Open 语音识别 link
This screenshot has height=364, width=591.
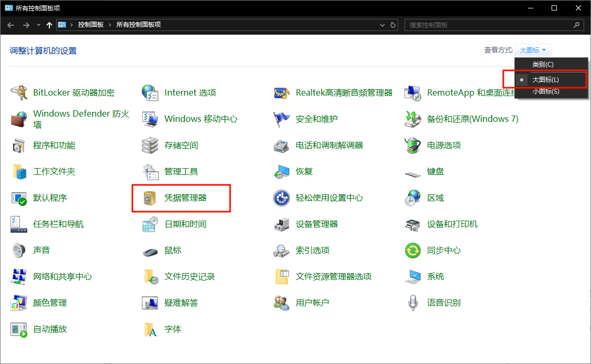point(443,303)
